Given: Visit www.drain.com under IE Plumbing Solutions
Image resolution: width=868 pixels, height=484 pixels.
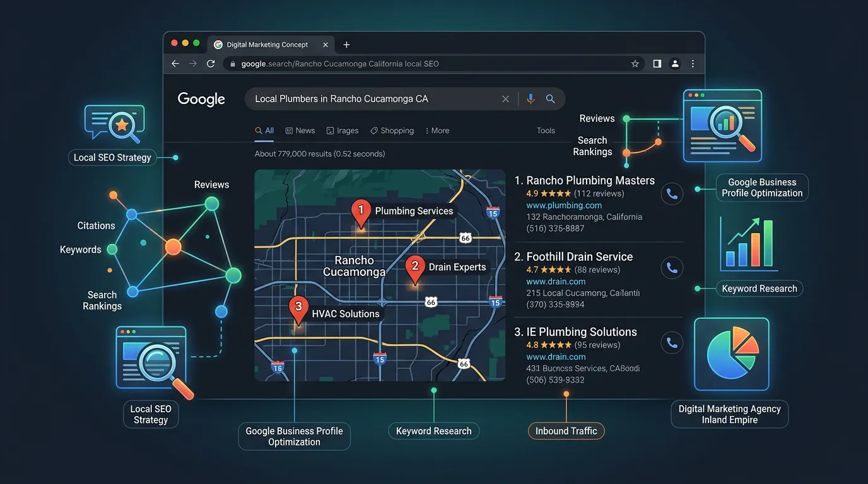Looking at the screenshot, I should point(556,357).
